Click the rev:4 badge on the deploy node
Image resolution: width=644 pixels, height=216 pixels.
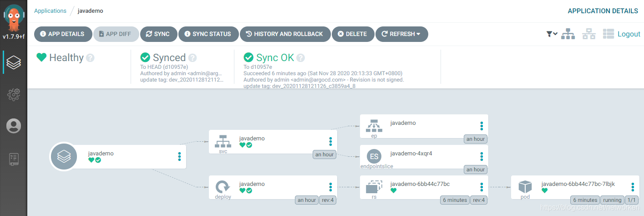[328, 200]
